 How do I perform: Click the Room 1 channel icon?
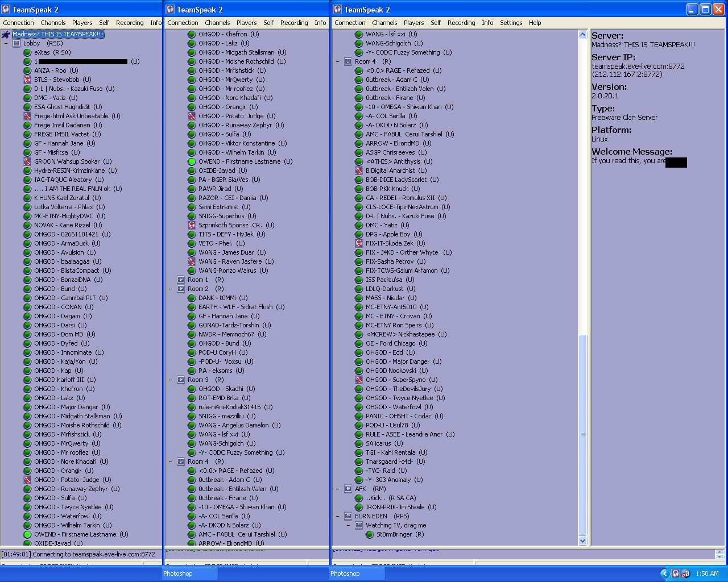click(181, 280)
